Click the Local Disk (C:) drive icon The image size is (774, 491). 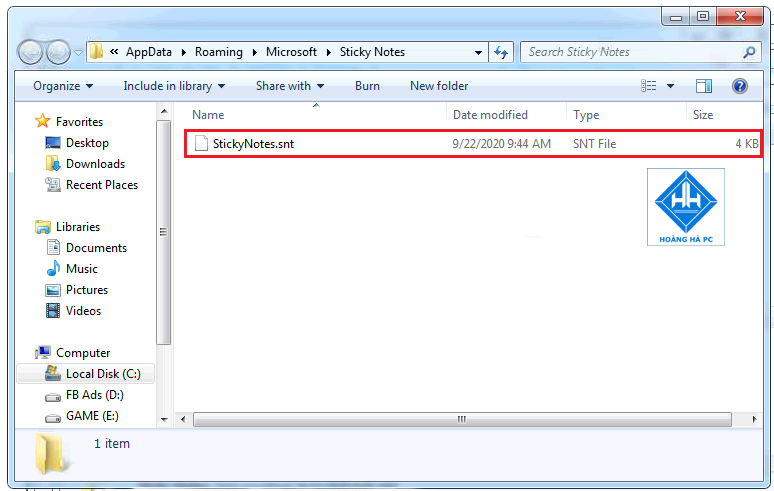pyautogui.click(x=53, y=373)
